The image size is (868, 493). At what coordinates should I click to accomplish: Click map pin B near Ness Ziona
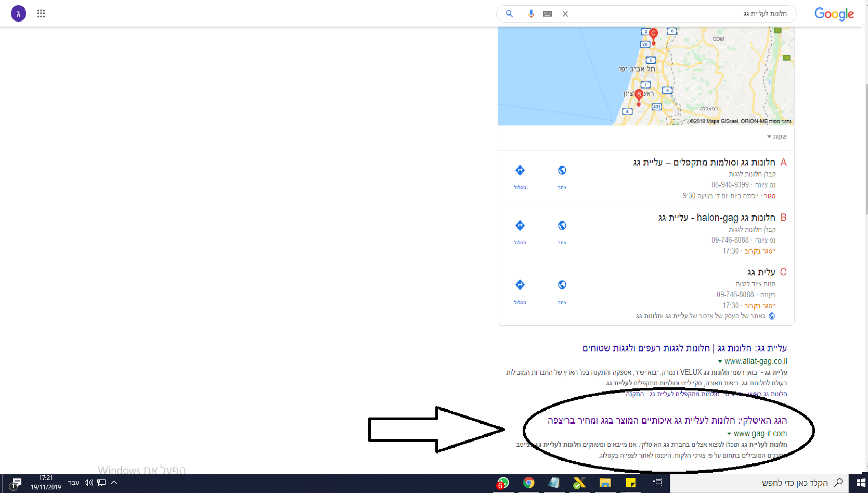[639, 97]
